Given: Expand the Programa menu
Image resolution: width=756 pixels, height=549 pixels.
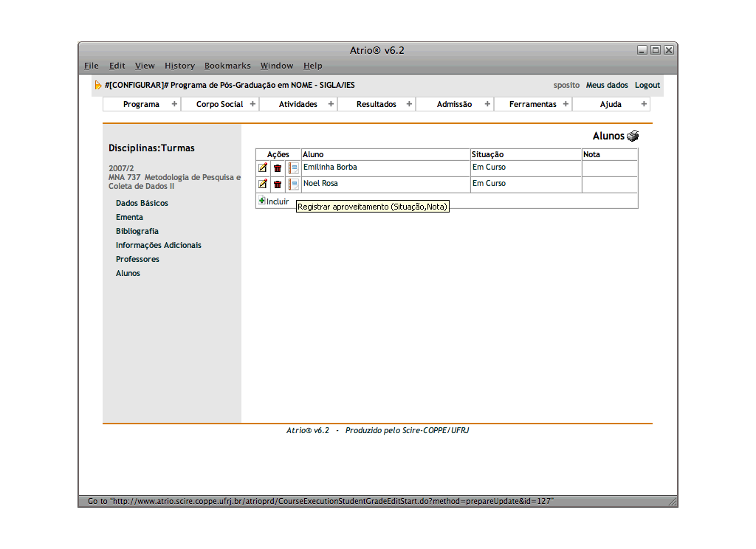Looking at the screenshot, I should tap(141, 104).
